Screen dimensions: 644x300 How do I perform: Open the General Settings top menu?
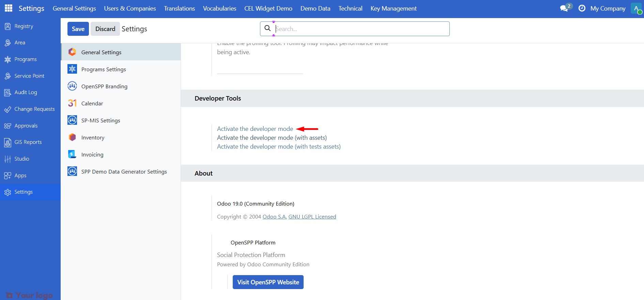coord(74,9)
